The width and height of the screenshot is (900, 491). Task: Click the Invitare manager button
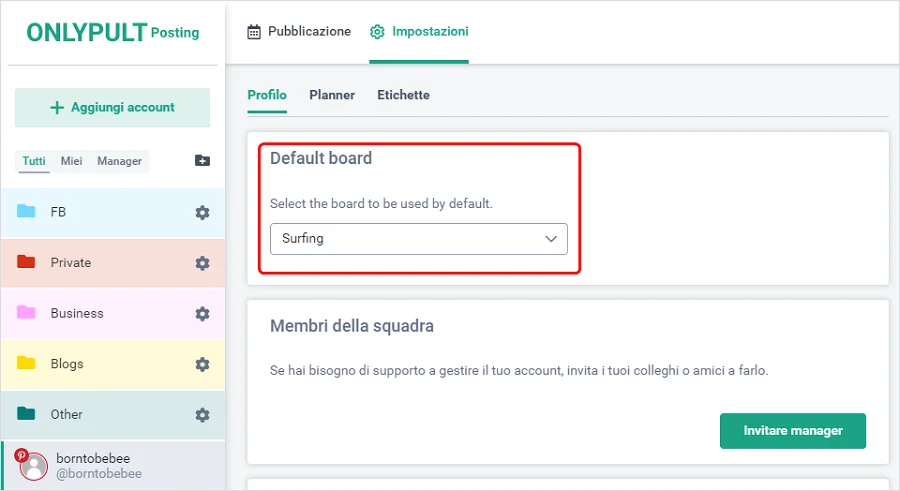tap(792, 431)
